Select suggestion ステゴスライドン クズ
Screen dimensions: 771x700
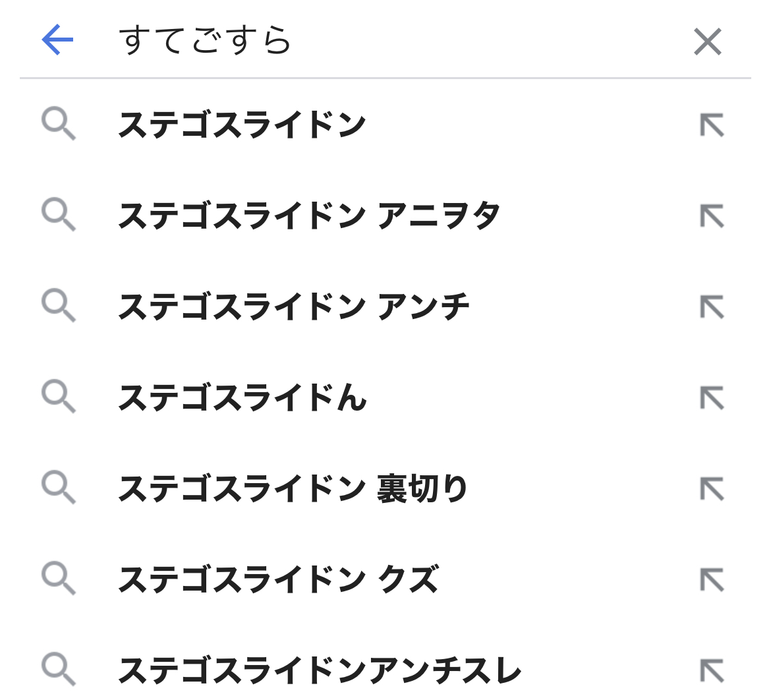(x=278, y=579)
